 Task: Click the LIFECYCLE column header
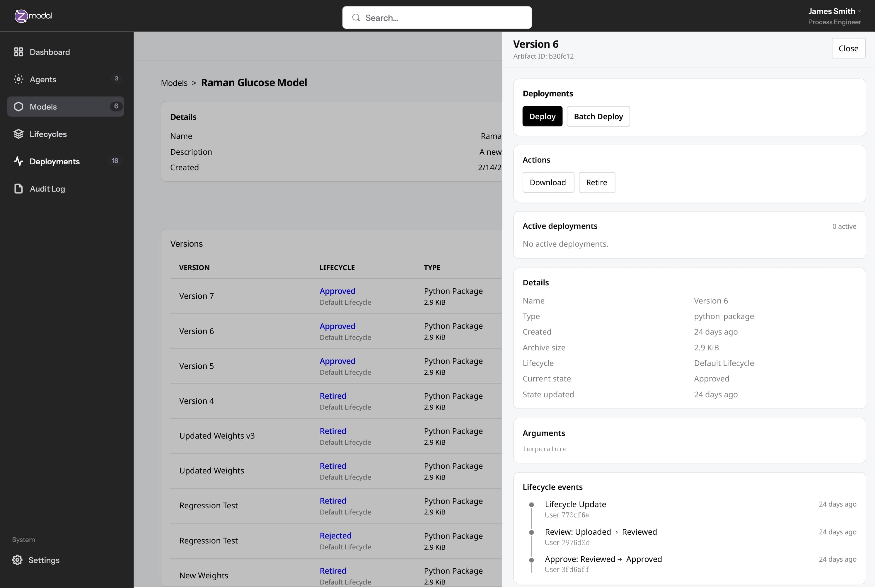[x=337, y=268]
